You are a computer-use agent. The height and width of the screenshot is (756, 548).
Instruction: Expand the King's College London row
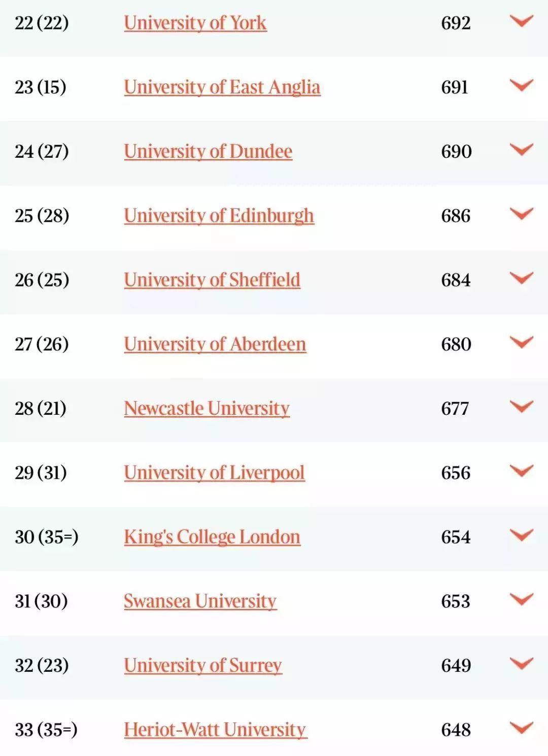pos(521,535)
